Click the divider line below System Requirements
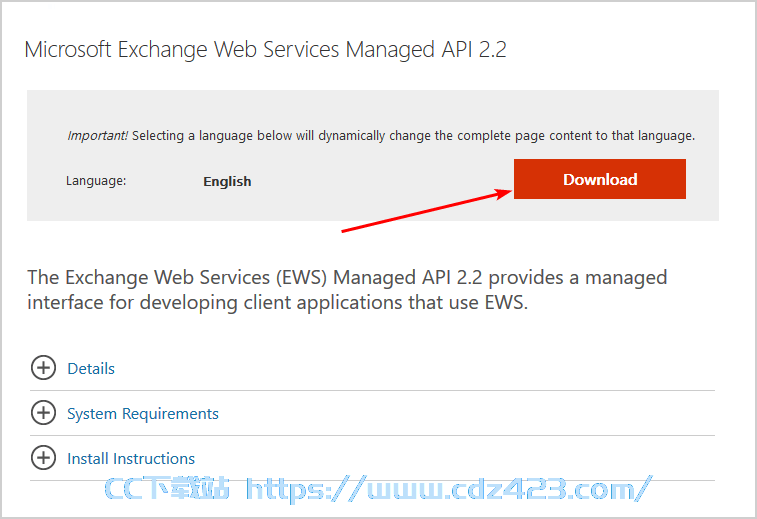 click(372, 435)
